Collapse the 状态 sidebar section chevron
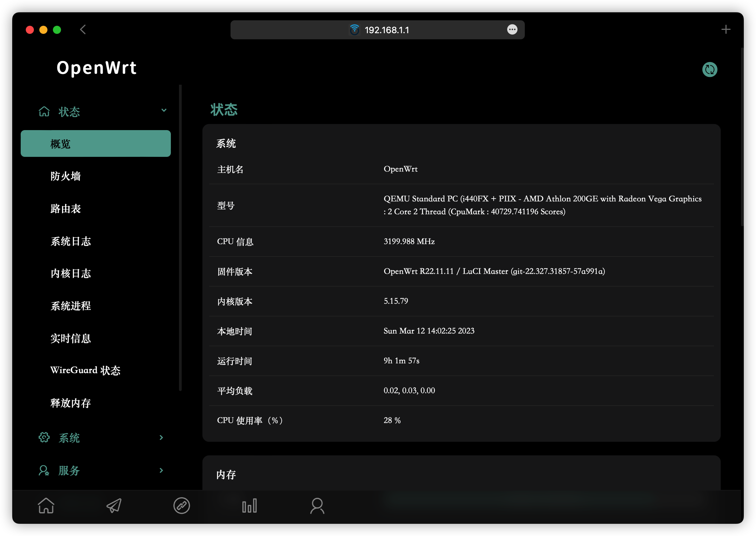 164,110
